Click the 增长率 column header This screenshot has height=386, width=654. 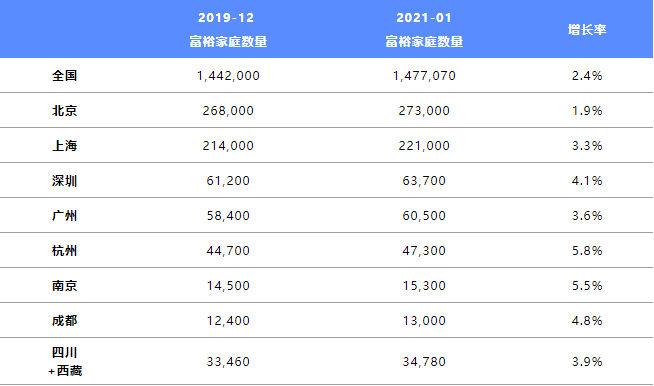click(587, 30)
